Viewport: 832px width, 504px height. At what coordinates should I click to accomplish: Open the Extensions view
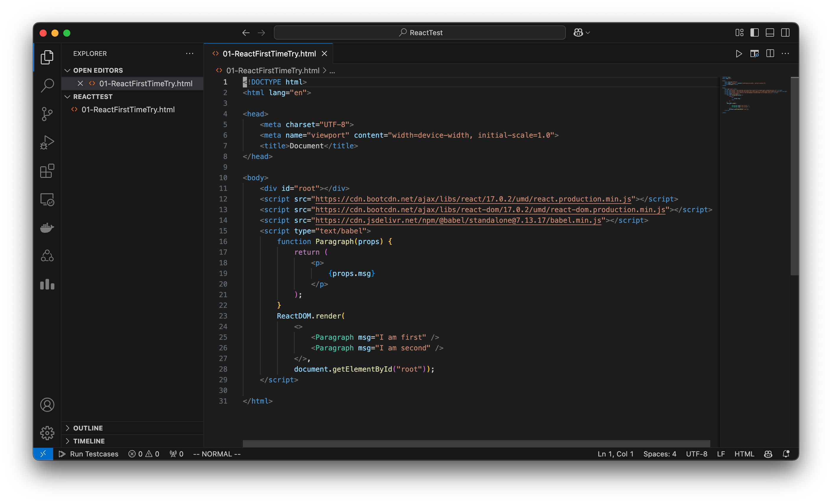click(47, 171)
